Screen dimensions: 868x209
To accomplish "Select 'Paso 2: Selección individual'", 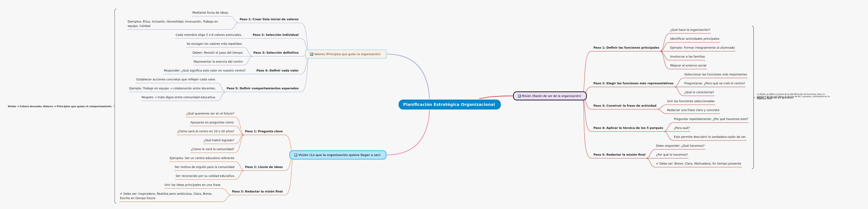I will click(x=275, y=35).
